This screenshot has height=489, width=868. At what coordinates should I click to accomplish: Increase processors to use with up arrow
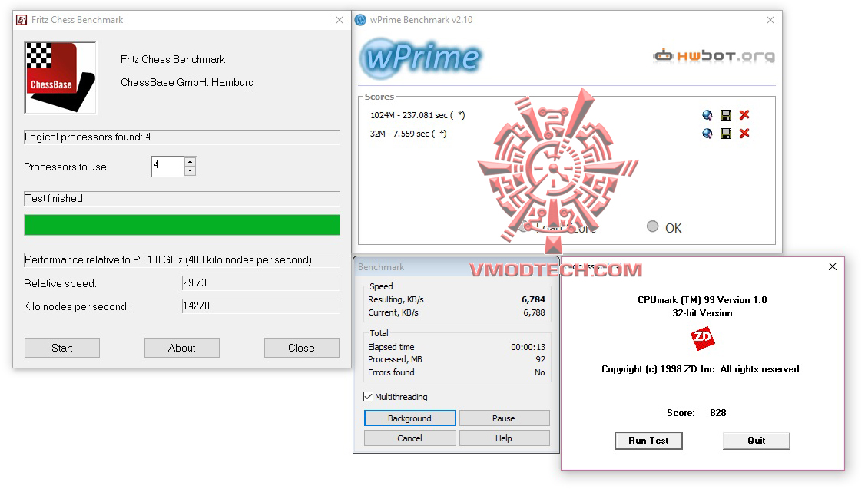click(190, 162)
